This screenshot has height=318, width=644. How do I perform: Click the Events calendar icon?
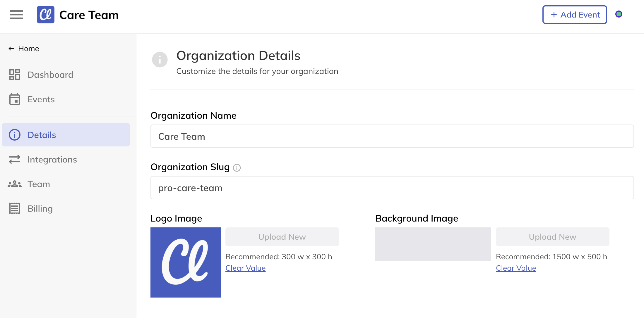pos(14,99)
